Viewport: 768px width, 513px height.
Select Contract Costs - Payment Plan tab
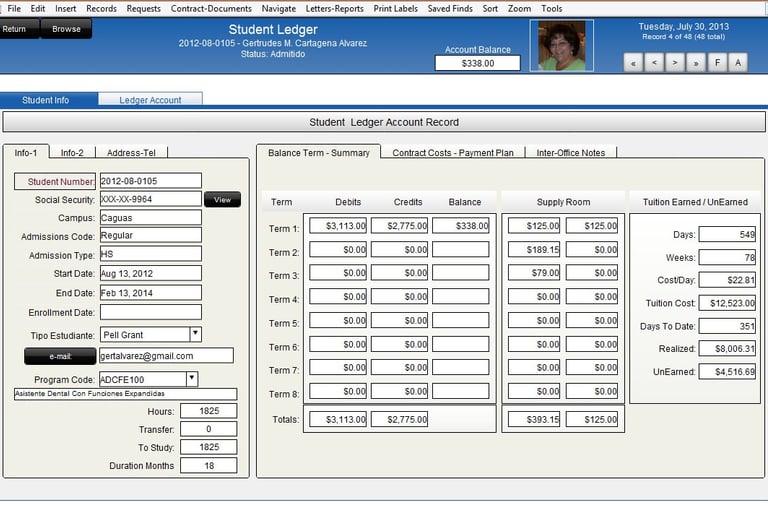[x=453, y=152]
